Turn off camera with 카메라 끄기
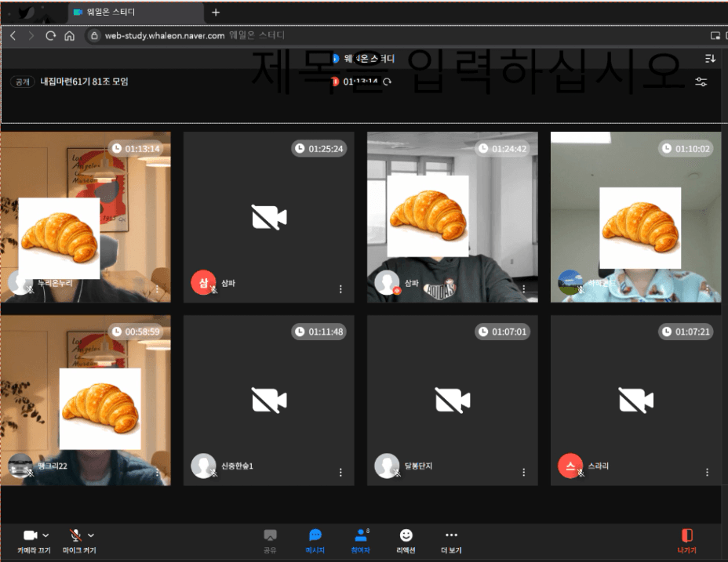The width and height of the screenshot is (728, 562). tap(30, 535)
